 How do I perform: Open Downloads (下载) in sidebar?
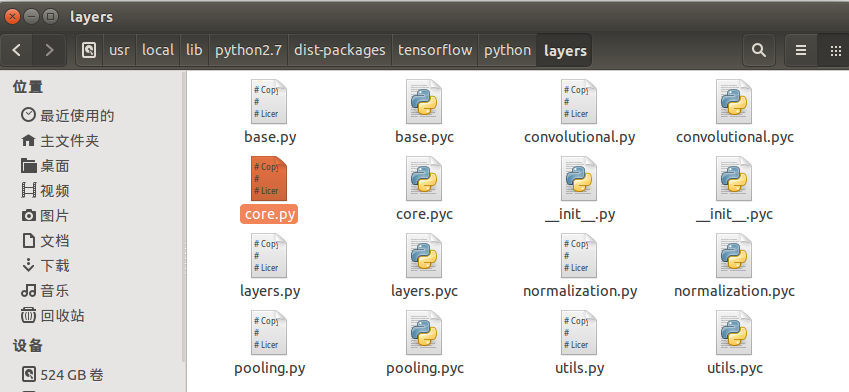point(45,266)
